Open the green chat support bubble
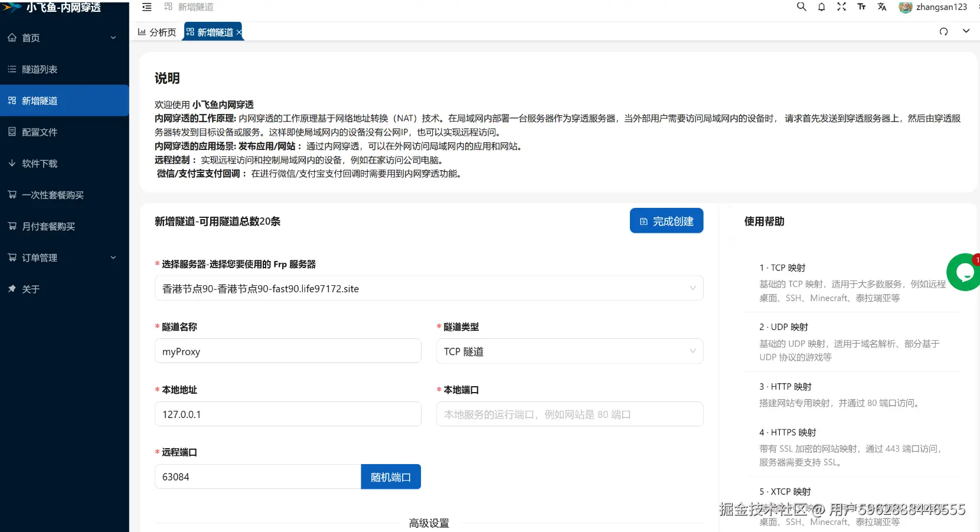This screenshot has height=532, width=980. click(964, 272)
